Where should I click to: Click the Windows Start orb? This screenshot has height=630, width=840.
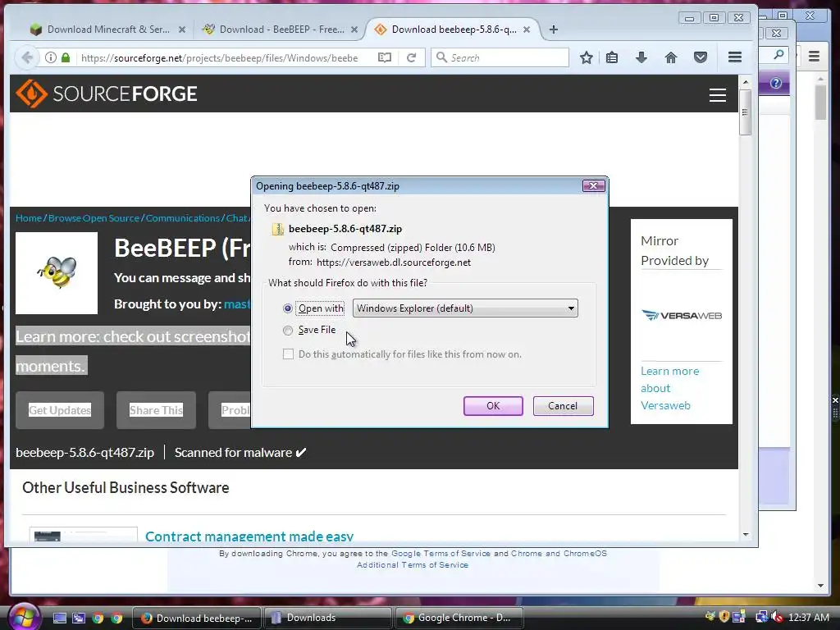point(24,617)
